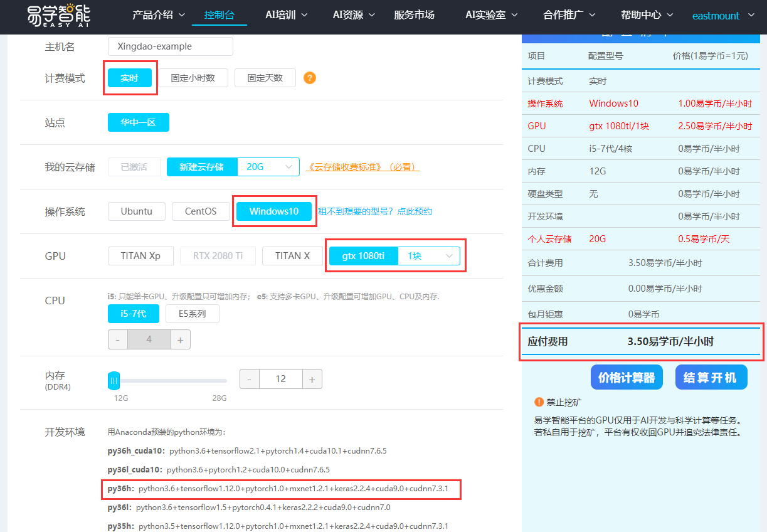
Task: Choose E5系列 CPU type
Action: (193, 314)
